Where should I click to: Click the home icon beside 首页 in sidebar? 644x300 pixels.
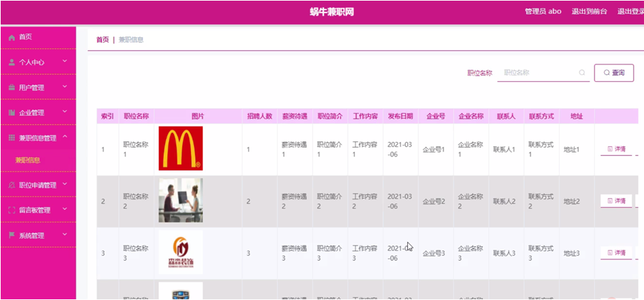[12, 37]
